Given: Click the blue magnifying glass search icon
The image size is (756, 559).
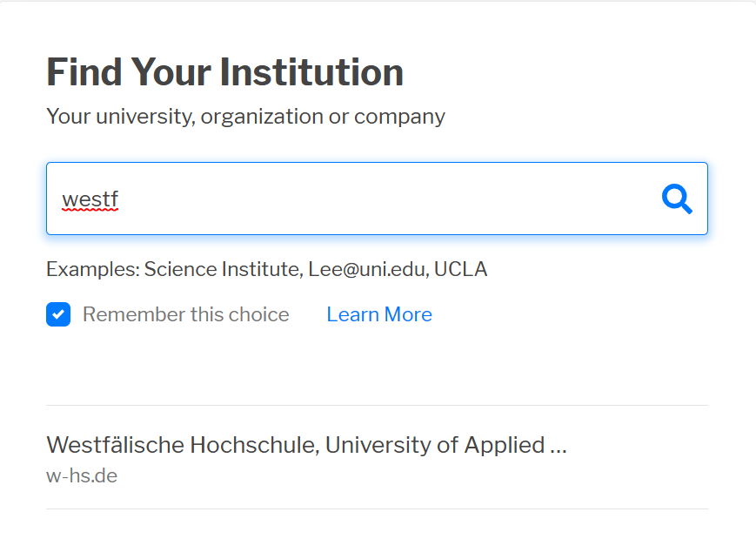Looking at the screenshot, I should 677,199.
